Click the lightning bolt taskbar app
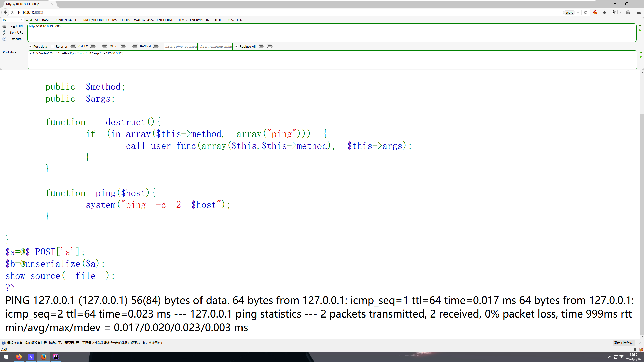Image resolution: width=644 pixels, height=362 pixels. 31,357
